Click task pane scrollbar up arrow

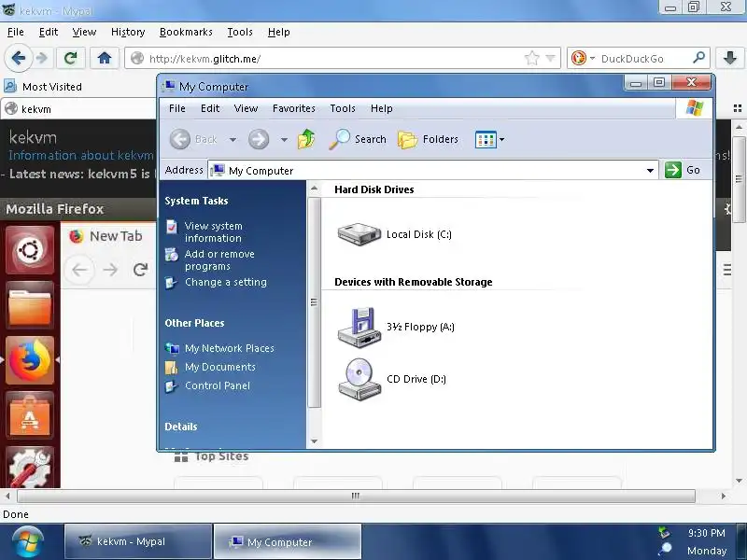(314, 189)
